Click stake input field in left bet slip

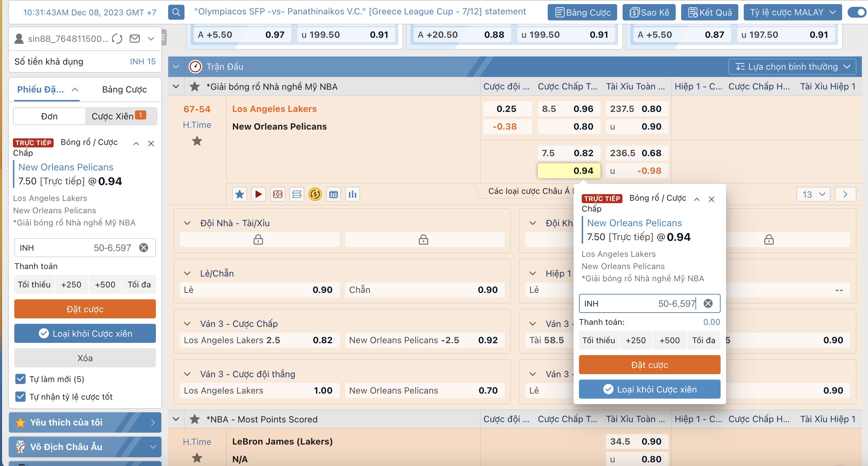pyautogui.click(x=85, y=248)
